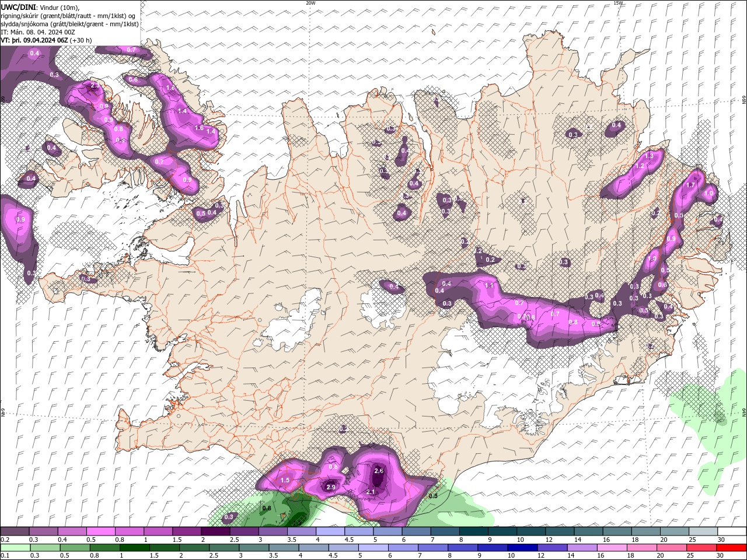The width and height of the screenshot is (747, 560).
Task: Click upper legend swatch between 4 and 4.5
Action: coord(330,531)
